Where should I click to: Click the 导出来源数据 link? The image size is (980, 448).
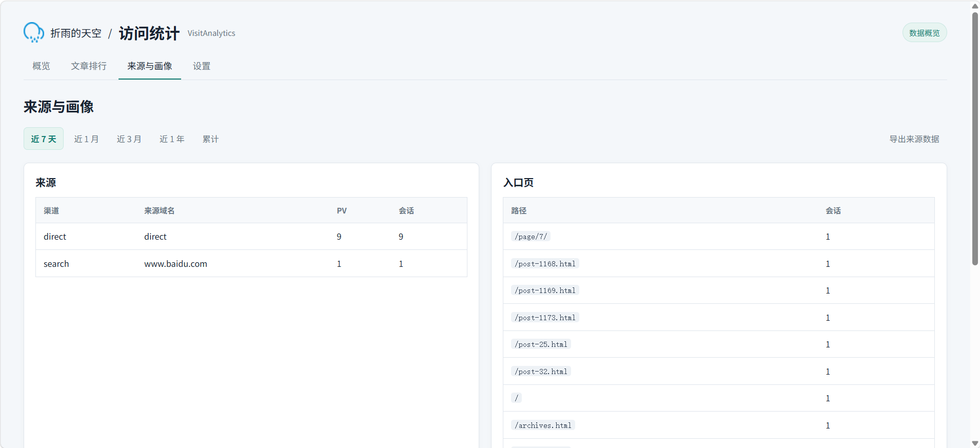pyautogui.click(x=914, y=139)
